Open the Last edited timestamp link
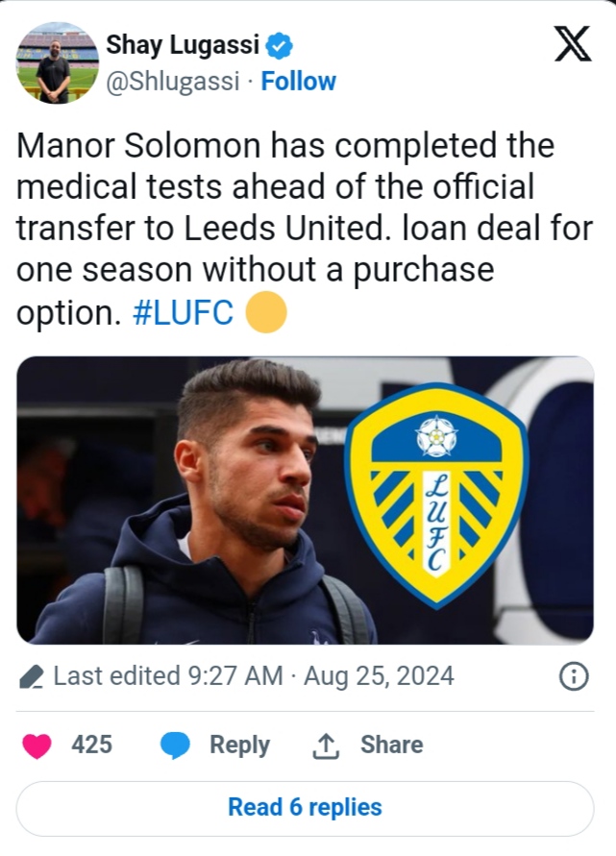 tap(253, 676)
